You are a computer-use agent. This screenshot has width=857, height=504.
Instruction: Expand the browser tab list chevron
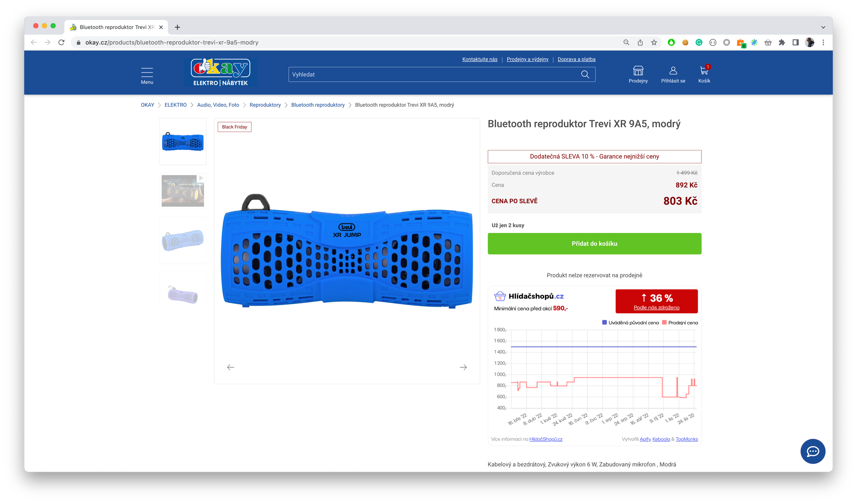pyautogui.click(x=823, y=27)
